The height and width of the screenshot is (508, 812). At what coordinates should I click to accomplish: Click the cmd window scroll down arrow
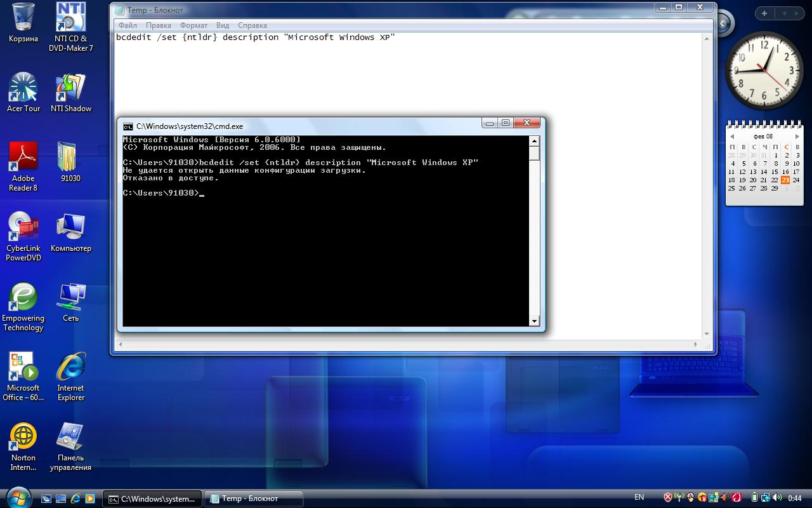[534, 321]
